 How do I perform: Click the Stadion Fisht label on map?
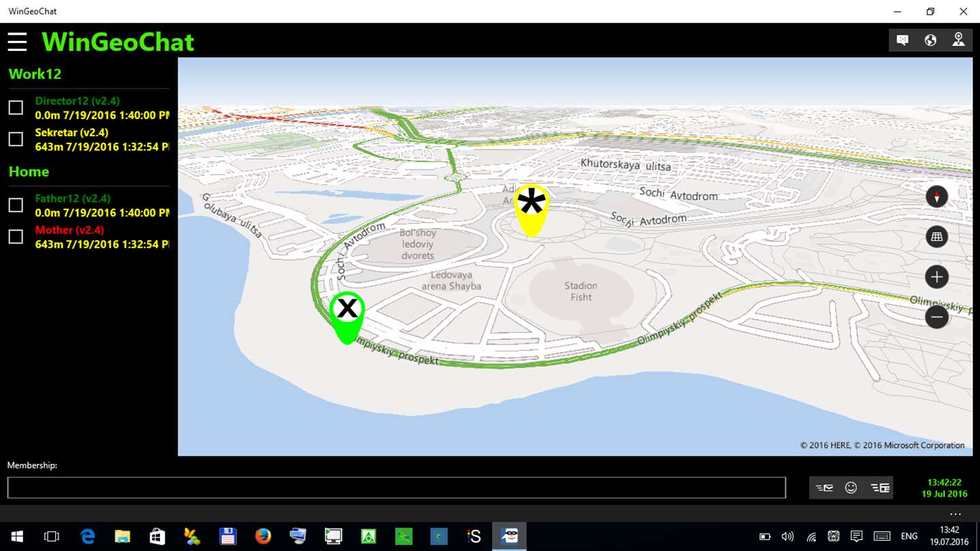[x=581, y=291]
